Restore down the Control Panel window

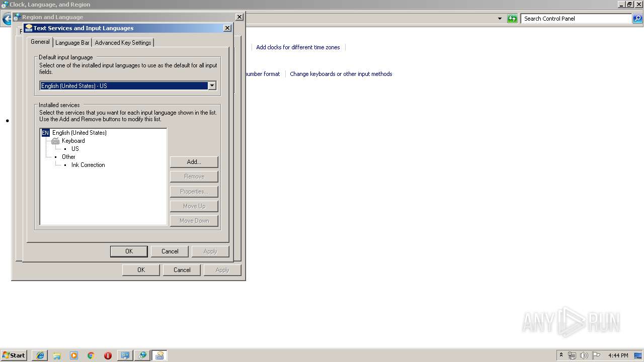pos(629,5)
